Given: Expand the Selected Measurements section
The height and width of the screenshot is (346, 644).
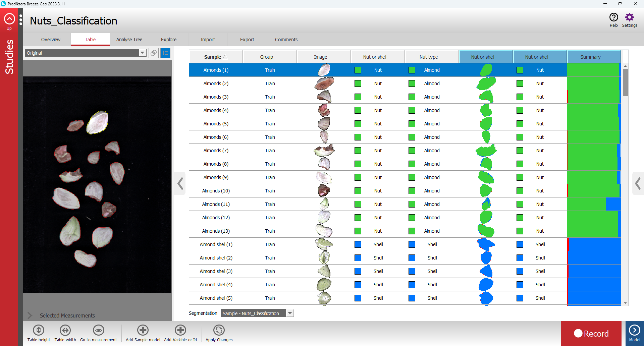Looking at the screenshot, I should (x=30, y=315).
